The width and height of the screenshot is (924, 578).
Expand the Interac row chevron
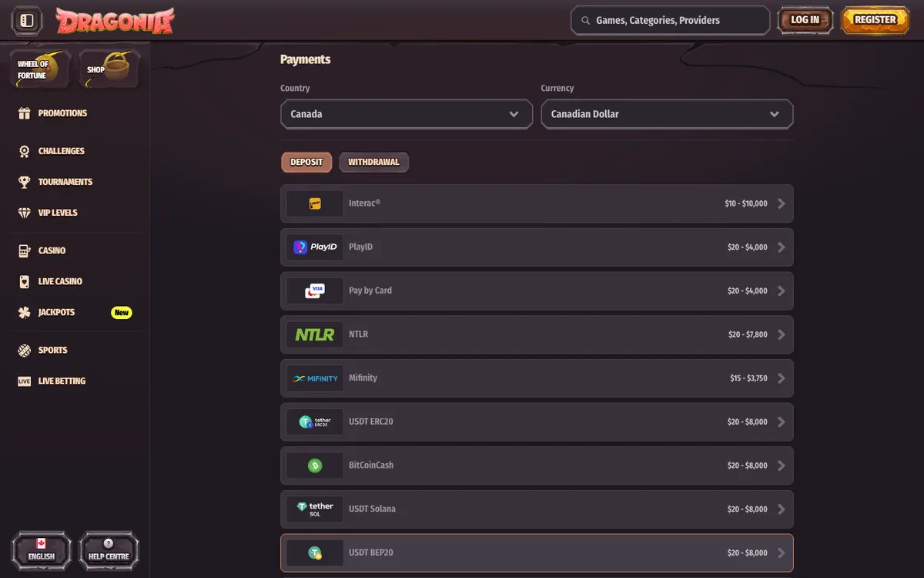[x=782, y=203]
